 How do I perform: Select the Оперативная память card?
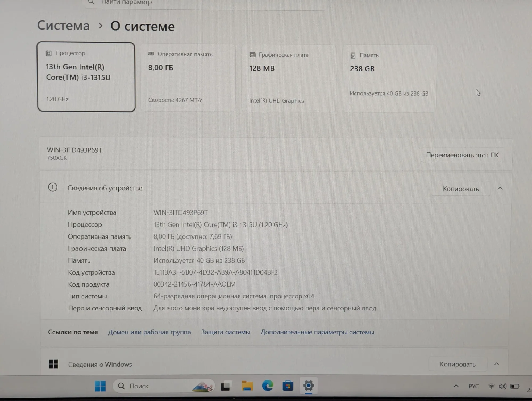[x=188, y=78]
